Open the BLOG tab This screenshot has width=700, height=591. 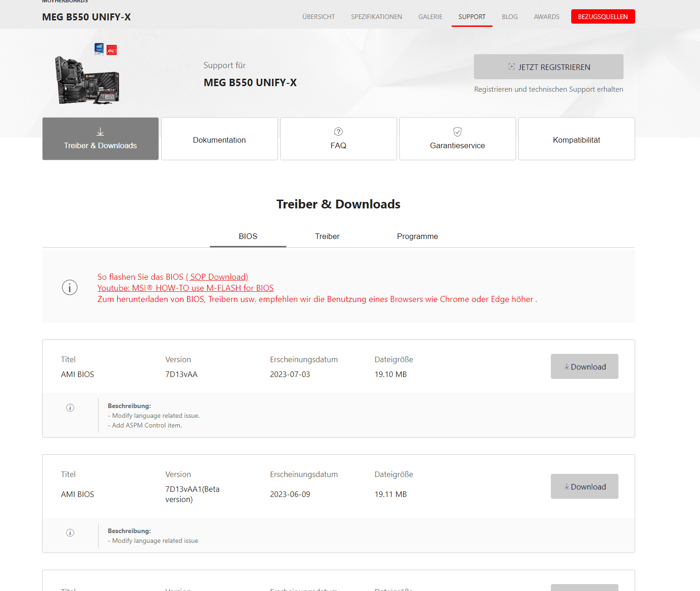(510, 17)
